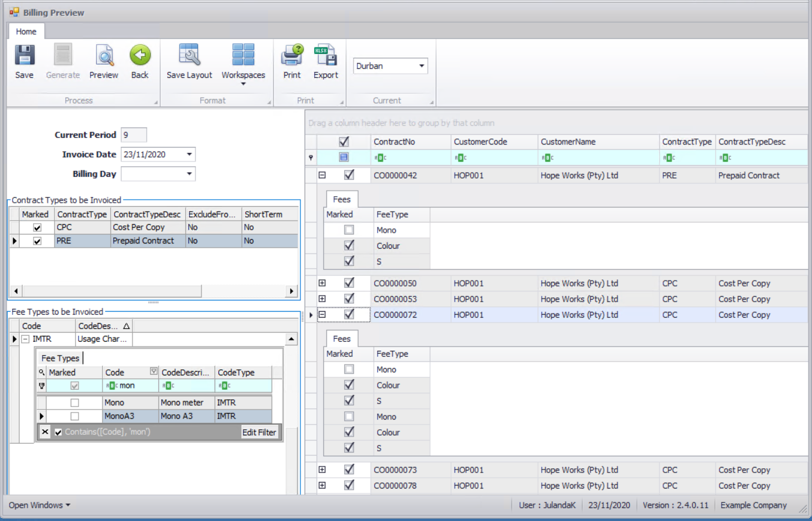Open the billing Preview icon
This screenshot has height=521, width=812.
coord(104,56)
